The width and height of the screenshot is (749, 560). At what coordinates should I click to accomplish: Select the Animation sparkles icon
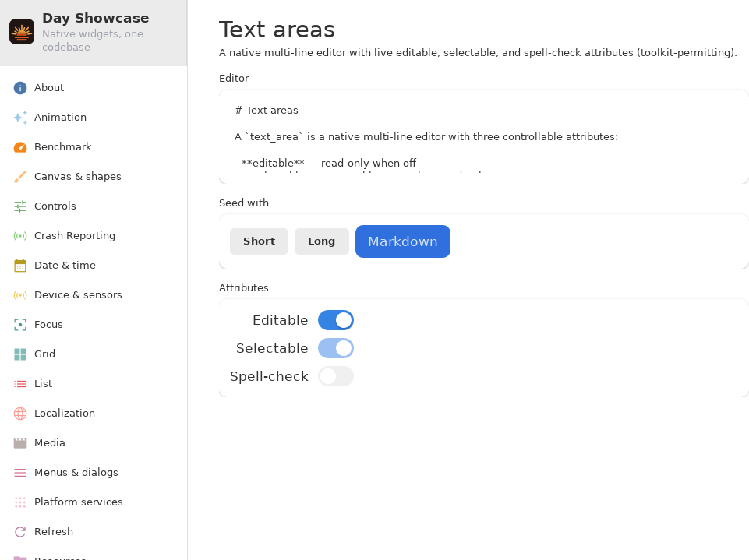click(x=20, y=118)
